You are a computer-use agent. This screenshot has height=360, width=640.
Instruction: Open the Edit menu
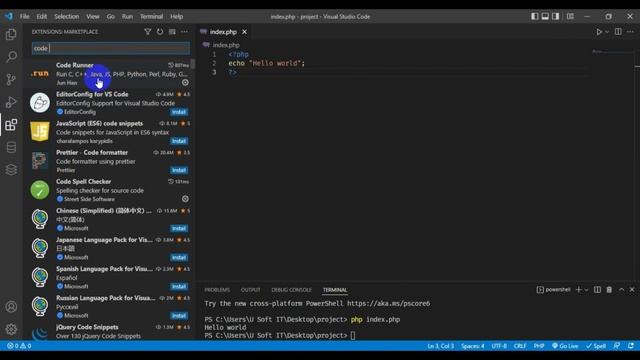tap(42, 16)
